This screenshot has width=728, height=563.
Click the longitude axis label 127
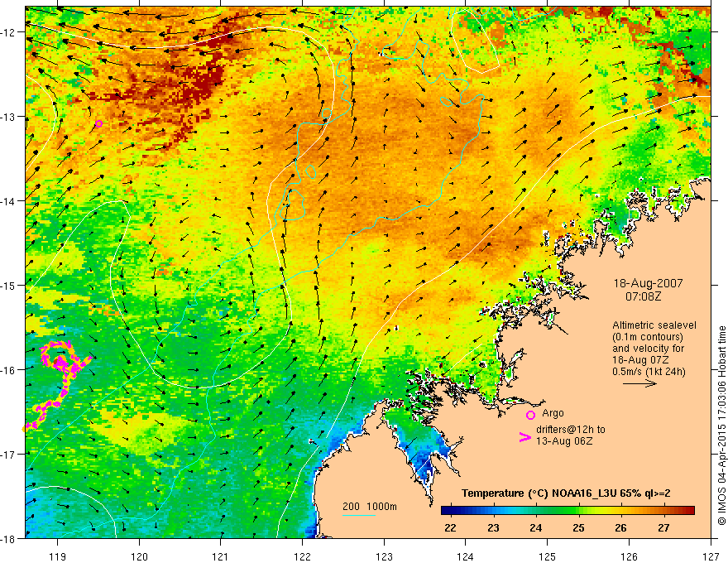pyautogui.click(x=711, y=556)
